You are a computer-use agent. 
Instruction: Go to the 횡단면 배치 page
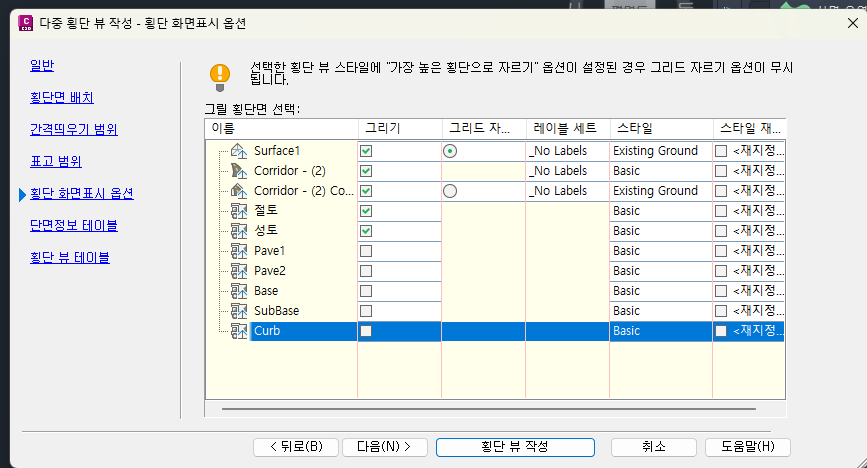pos(62,98)
